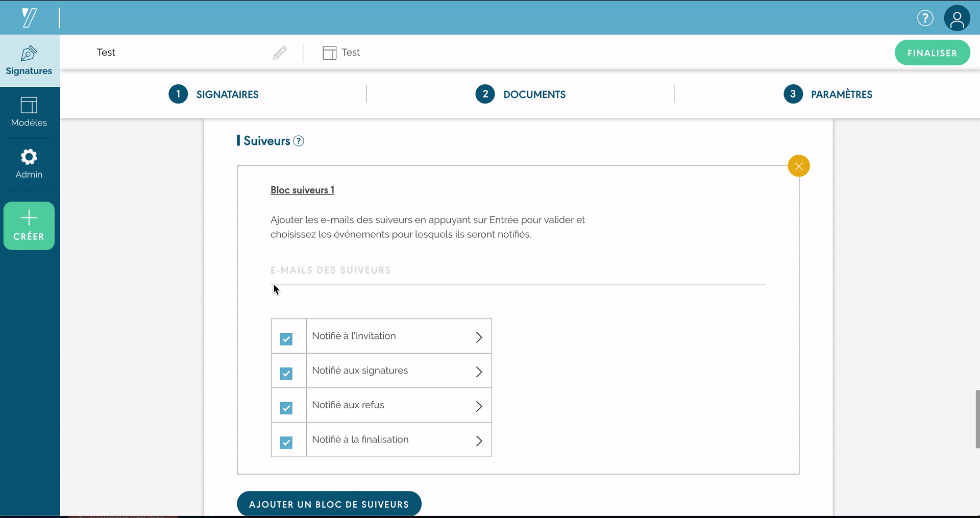Click the Finaliser button

(x=932, y=53)
